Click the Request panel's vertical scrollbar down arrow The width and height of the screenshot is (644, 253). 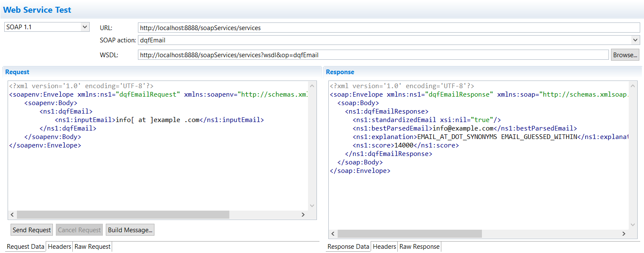coord(312,205)
